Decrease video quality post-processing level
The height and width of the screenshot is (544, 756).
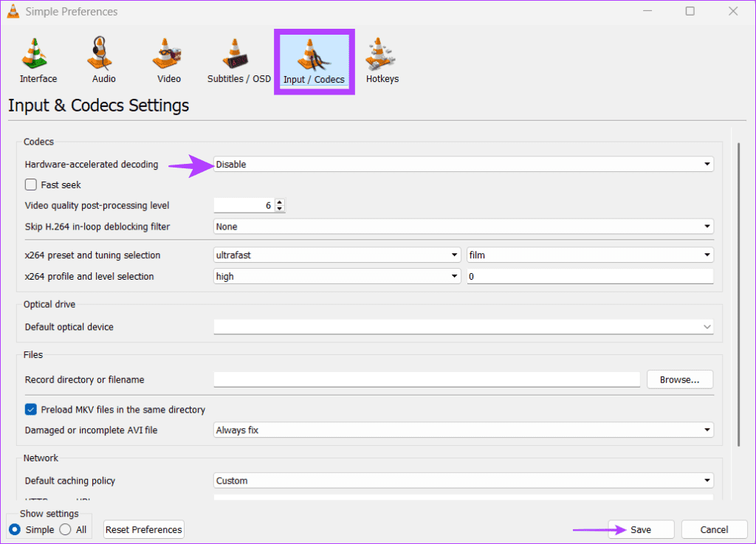pos(280,209)
